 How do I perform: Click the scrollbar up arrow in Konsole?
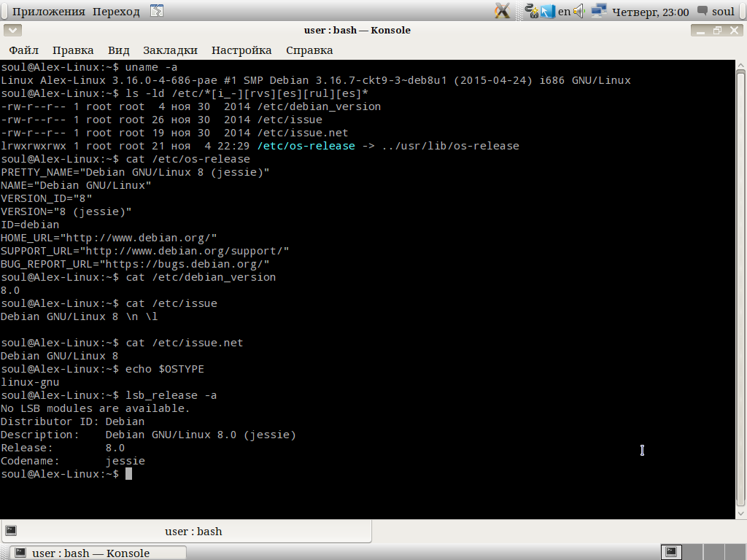click(x=741, y=65)
